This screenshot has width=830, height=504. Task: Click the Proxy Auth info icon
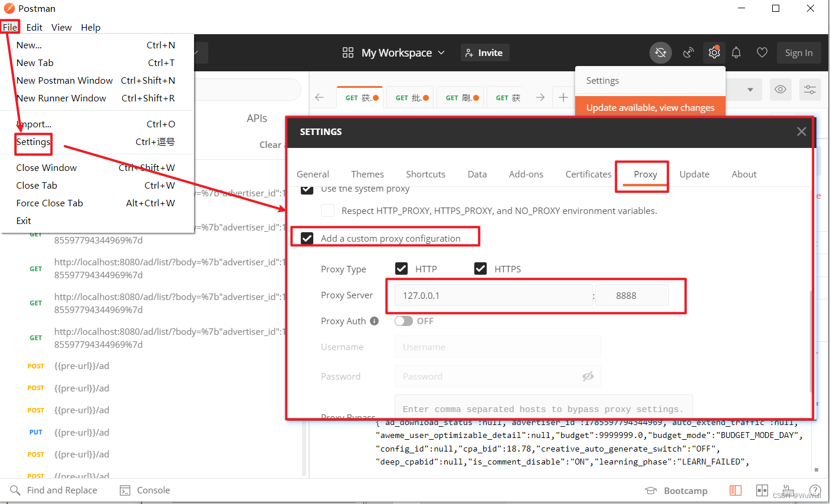point(374,321)
